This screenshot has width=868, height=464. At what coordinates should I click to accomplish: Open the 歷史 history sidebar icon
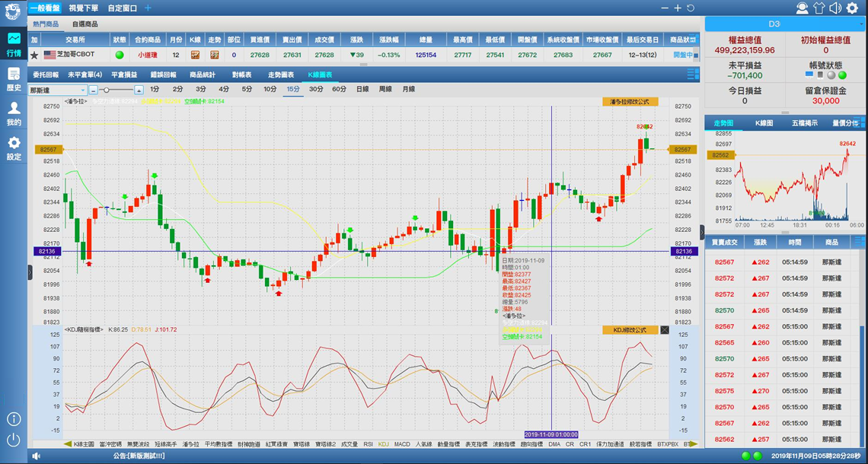click(x=14, y=78)
